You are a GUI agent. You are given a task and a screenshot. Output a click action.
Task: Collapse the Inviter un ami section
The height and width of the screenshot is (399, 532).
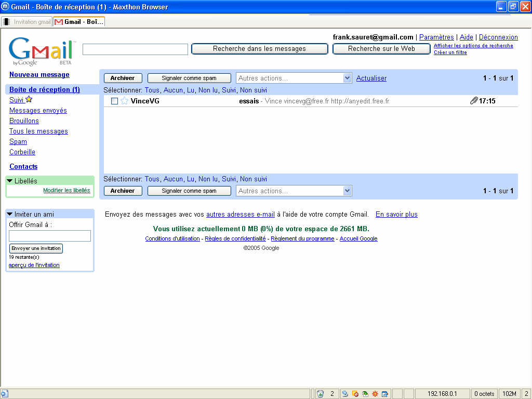(10, 214)
